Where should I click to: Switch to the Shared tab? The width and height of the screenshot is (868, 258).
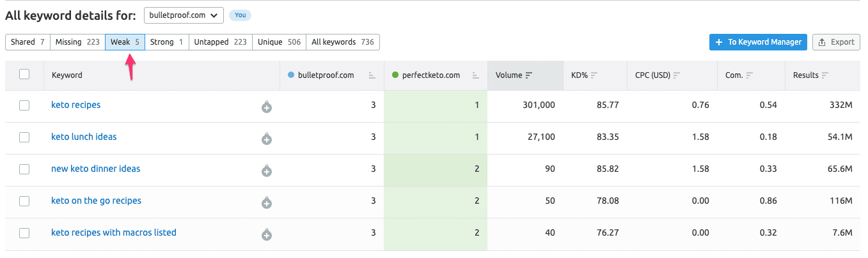[28, 42]
